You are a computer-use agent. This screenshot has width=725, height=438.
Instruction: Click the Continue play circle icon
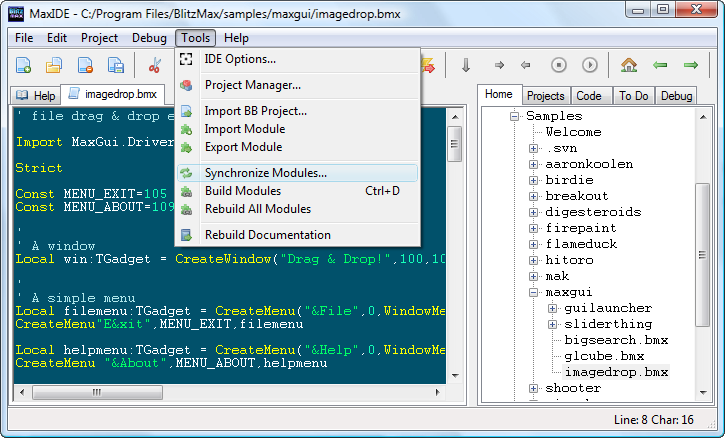tap(590, 65)
